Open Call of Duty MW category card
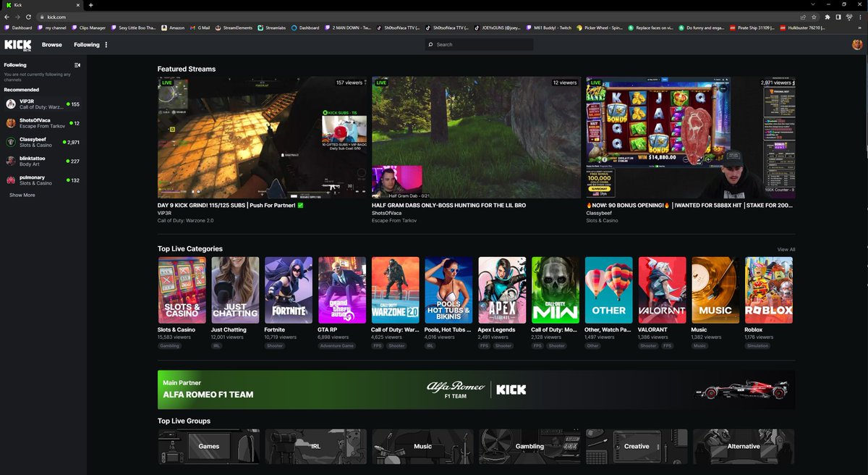 (556, 290)
